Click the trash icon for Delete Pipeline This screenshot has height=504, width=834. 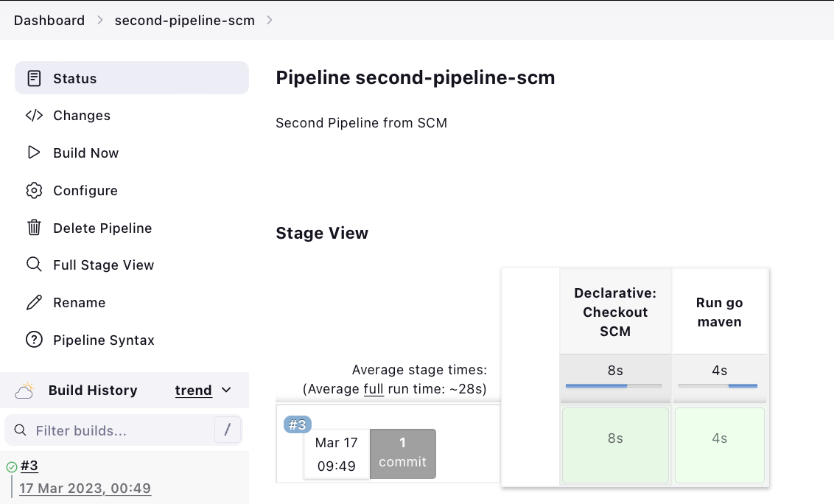[34, 228]
